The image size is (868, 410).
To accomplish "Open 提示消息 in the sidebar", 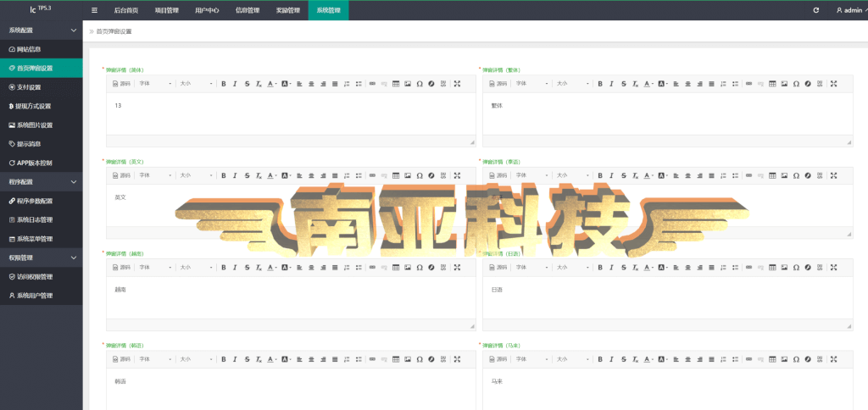I will coord(42,144).
